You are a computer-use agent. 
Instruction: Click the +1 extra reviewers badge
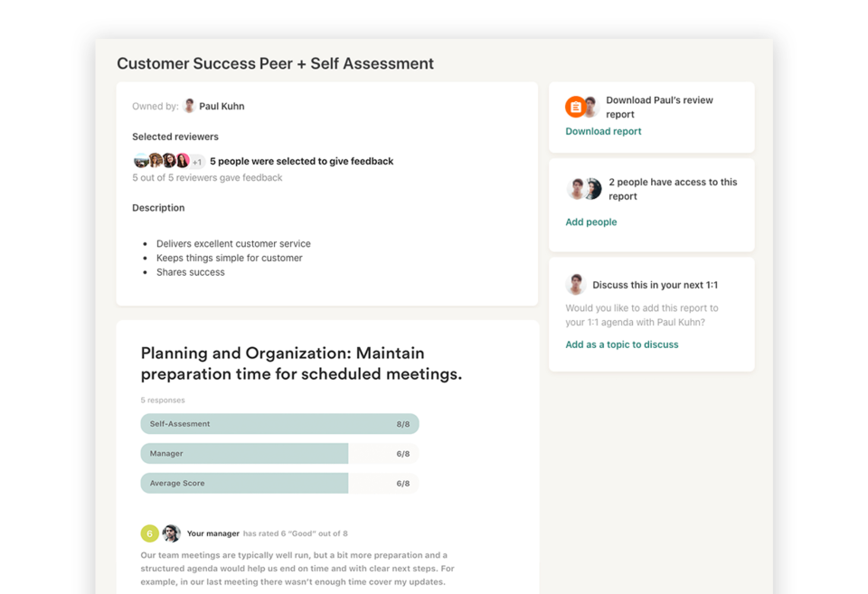(x=197, y=162)
